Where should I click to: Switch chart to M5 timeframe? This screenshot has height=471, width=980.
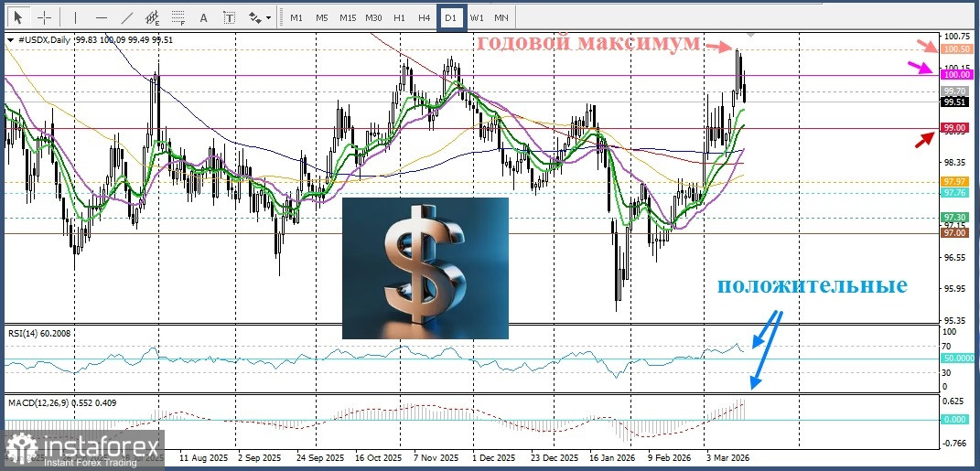pyautogui.click(x=321, y=17)
